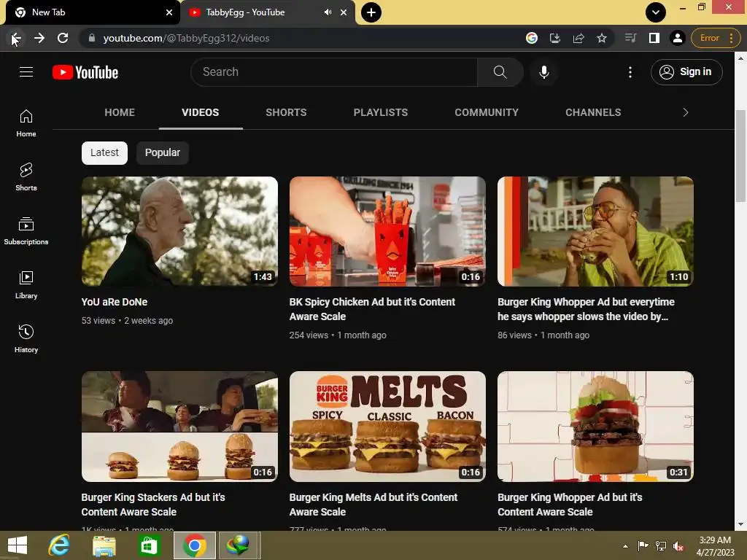Open the YoU aRe DoNe video thumbnail

click(x=179, y=231)
